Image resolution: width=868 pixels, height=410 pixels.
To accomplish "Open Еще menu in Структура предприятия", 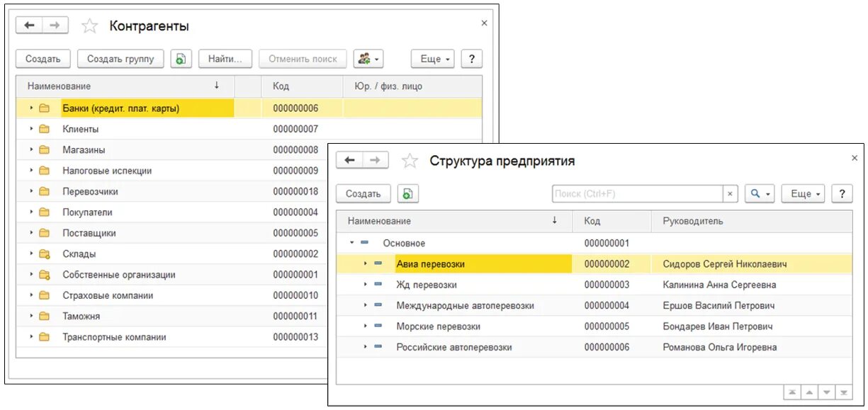I will [803, 193].
